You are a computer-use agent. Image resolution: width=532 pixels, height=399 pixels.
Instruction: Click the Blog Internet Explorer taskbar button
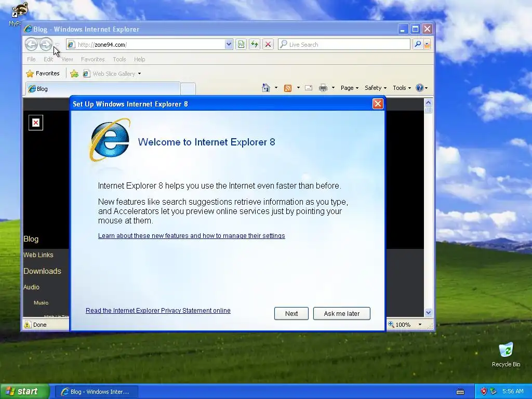click(x=97, y=392)
